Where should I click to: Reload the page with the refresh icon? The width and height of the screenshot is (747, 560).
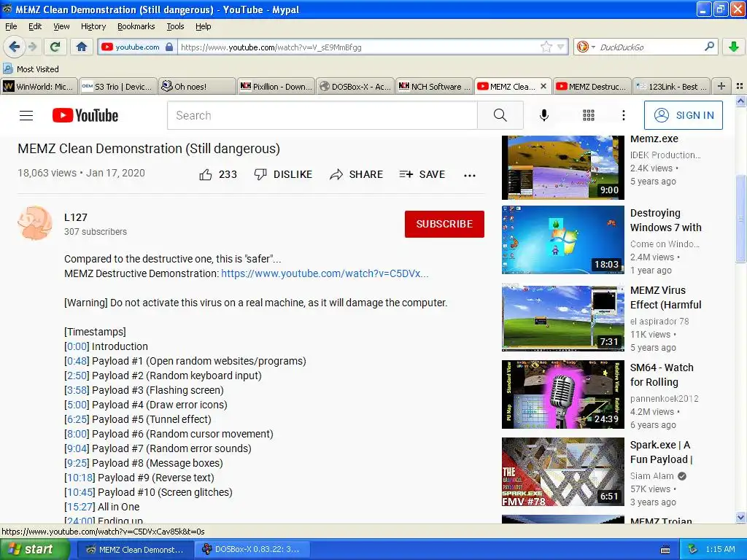coord(55,47)
